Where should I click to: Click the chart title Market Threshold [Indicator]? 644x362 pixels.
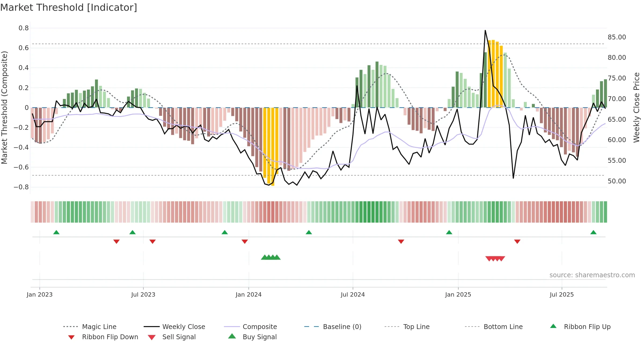click(x=69, y=8)
